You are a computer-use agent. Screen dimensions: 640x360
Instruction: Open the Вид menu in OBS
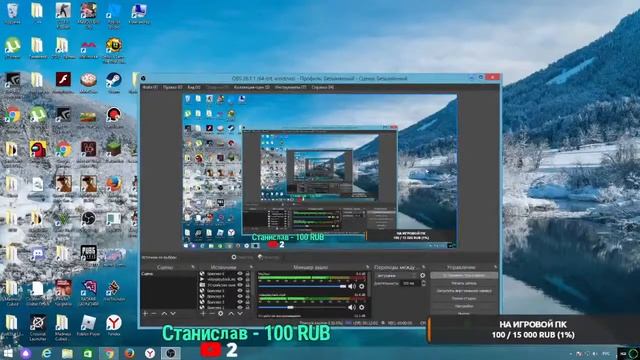click(x=194, y=87)
